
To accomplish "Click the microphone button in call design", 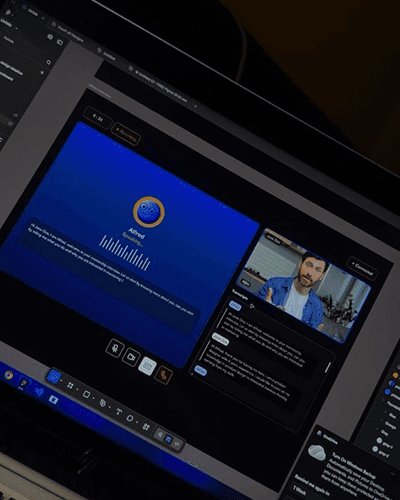I will (115, 349).
